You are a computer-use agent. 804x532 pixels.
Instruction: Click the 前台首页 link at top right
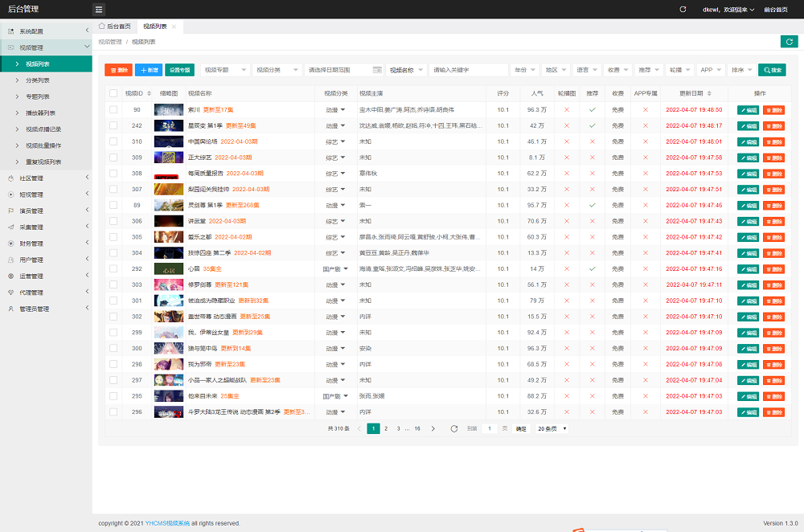point(777,9)
